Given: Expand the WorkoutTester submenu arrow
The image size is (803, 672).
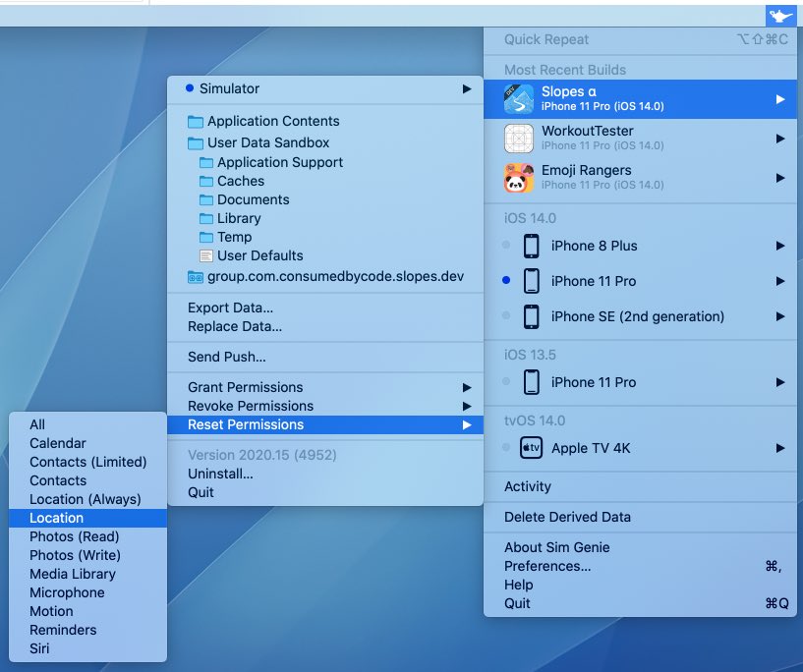Looking at the screenshot, I should 780,139.
